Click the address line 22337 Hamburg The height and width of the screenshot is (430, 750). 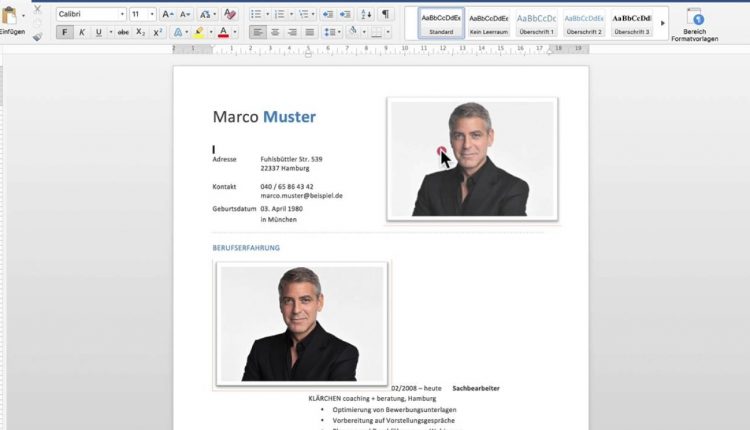click(285, 168)
